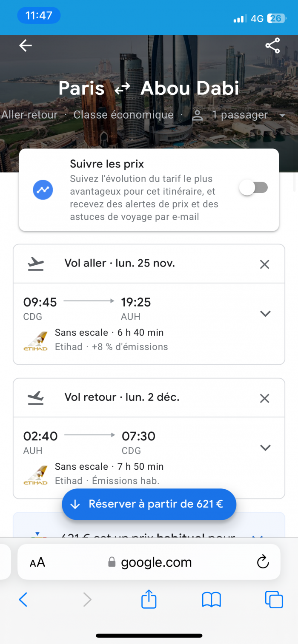Tap the blue price tracking graph icon
This screenshot has height=644, width=298.
pos(43,190)
